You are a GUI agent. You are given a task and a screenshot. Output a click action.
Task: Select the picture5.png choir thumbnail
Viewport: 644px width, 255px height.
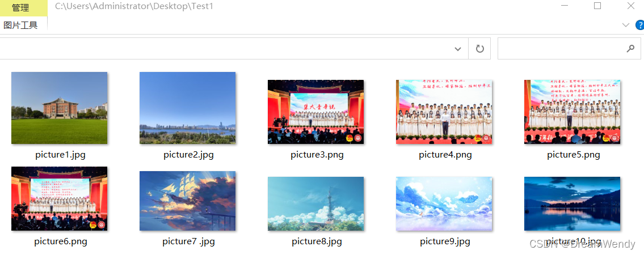(572, 112)
